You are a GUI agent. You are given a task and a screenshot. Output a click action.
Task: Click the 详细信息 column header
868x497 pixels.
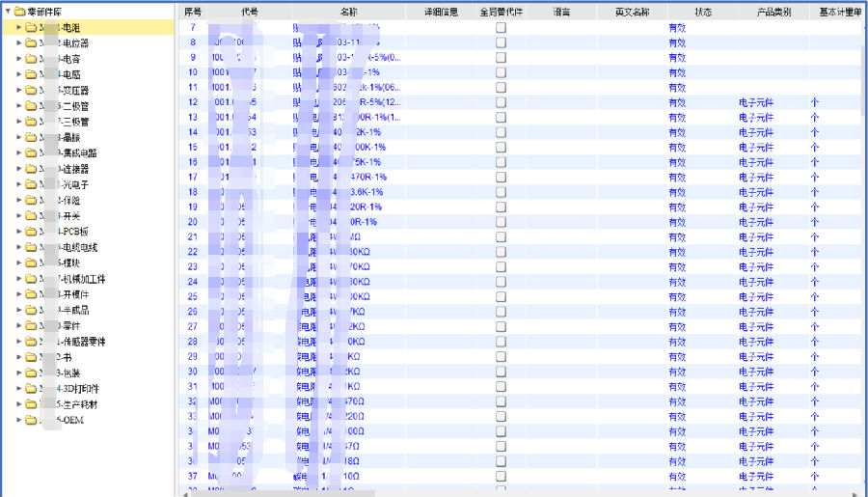click(x=441, y=12)
